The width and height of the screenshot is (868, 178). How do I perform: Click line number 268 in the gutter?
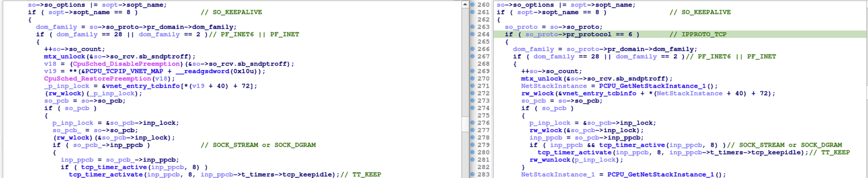(x=483, y=64)
